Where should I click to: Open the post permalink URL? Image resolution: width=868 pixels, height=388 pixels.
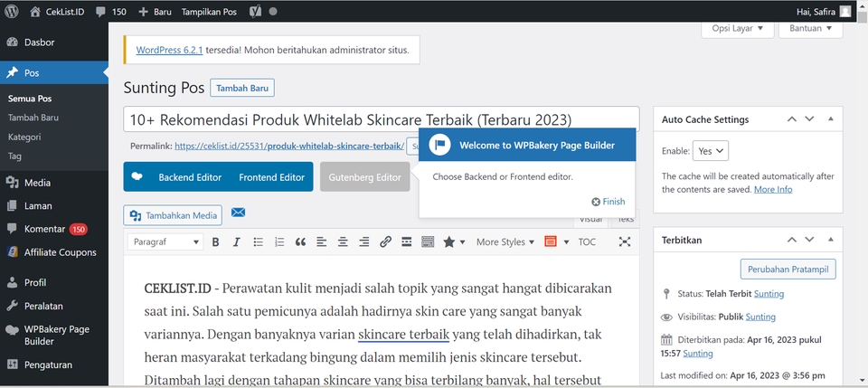(x=289, y=147)
